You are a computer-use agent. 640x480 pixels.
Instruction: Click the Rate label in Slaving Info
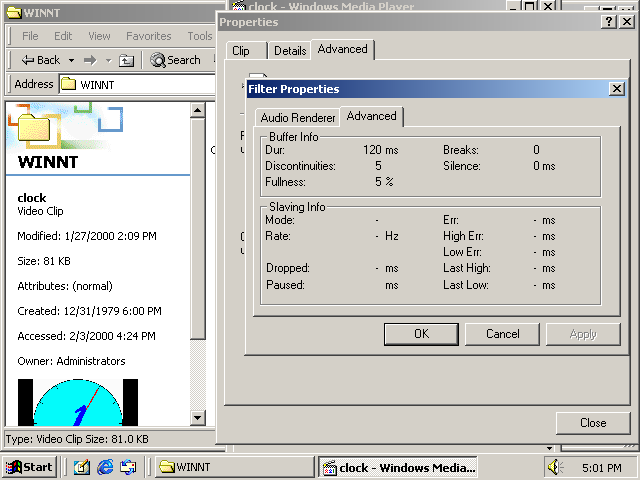[278, 236]
